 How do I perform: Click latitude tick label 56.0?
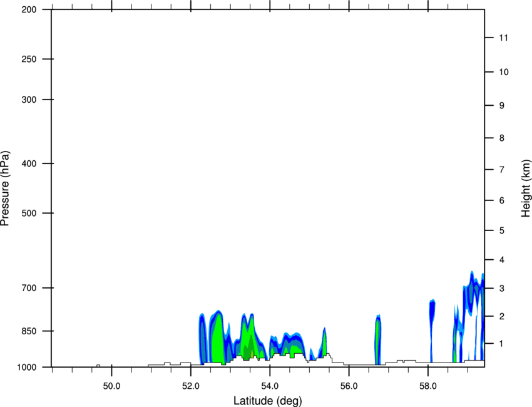(x=349, y=386)
